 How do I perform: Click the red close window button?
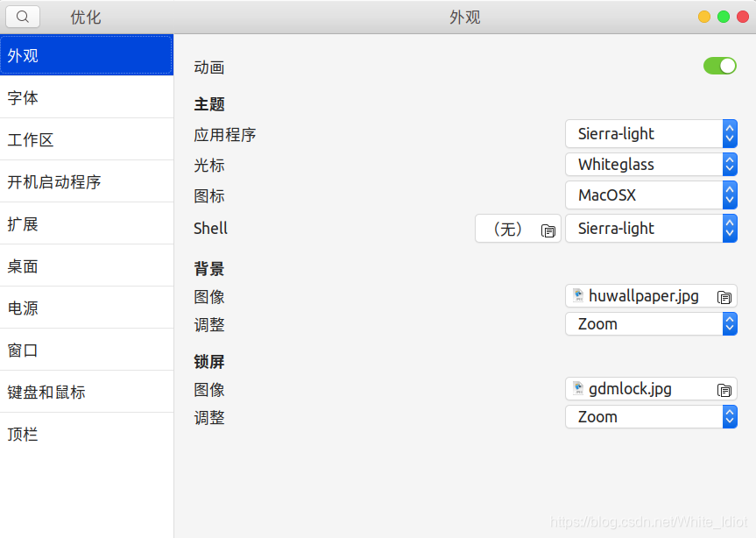point(743,17)
